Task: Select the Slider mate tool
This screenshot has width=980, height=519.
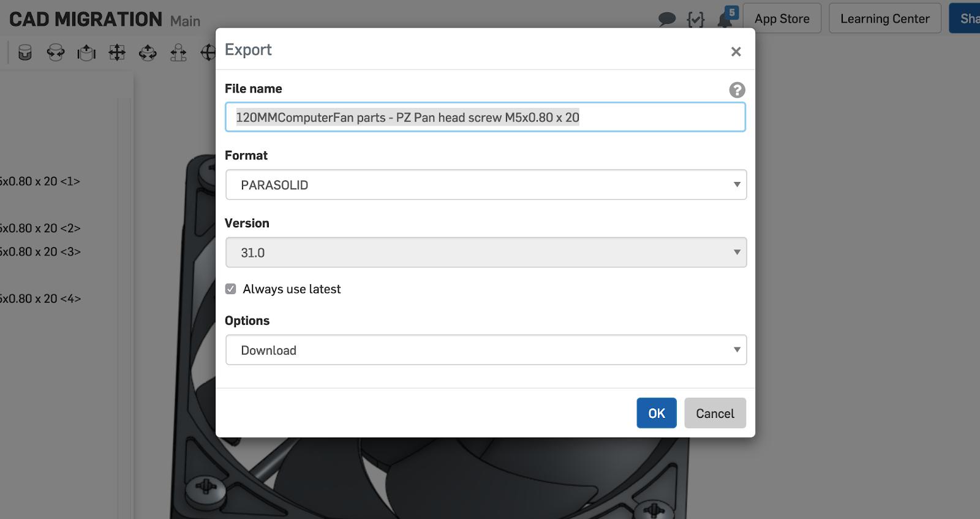Action: coord(86,53)
